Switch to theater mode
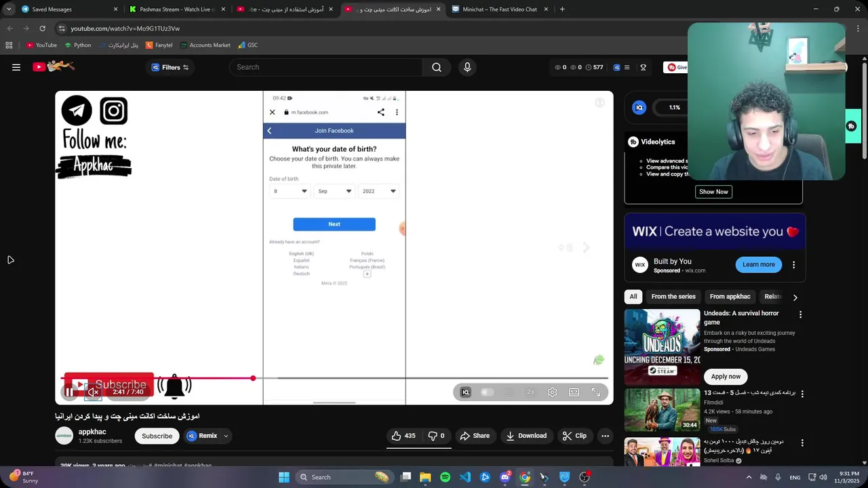Screen dimensions: 868x488 pyautogui.click(x=574, y=392)
